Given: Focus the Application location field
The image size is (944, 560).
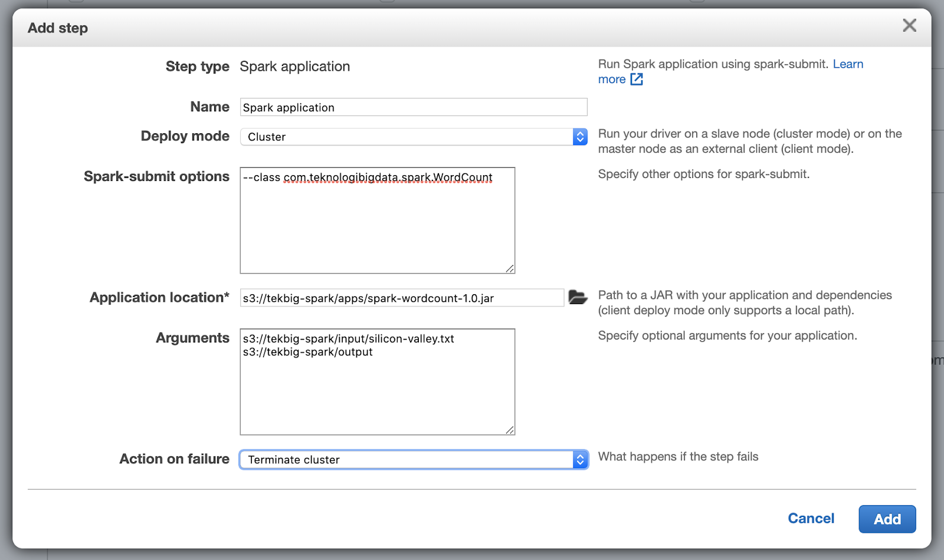Looking at the screenshot, I should pyautogui.click(x=402, y=298).
